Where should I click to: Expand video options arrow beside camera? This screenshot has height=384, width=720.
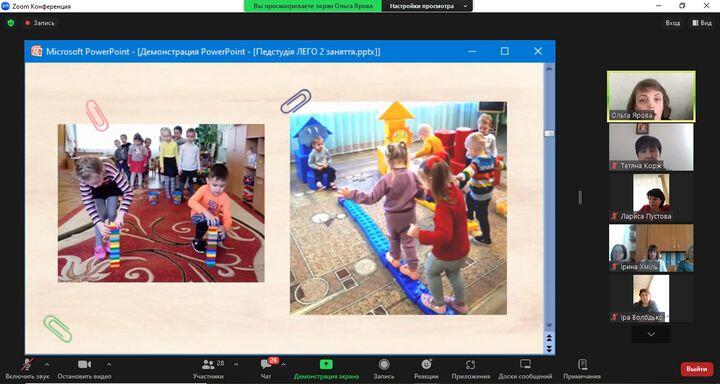pyautogui.click(x=109, y=365)
